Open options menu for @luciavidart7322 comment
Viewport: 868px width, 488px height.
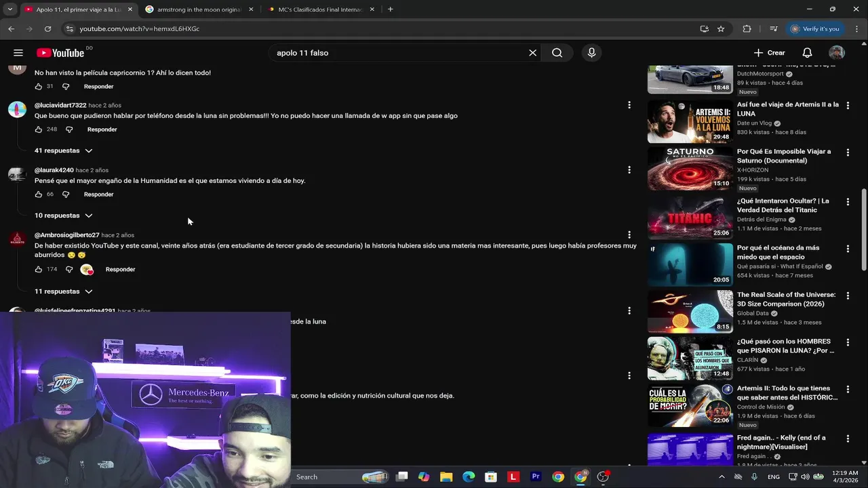click(629, 105)
